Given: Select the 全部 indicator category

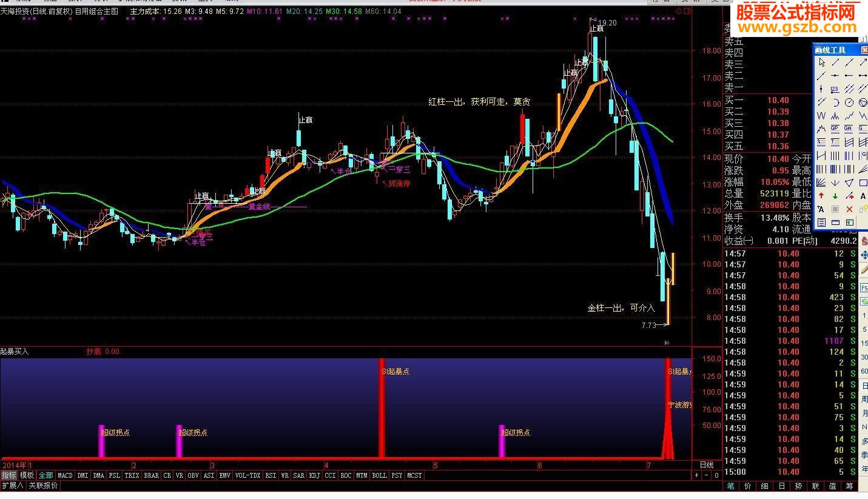Looking at the screenshot, I should point(46,475).
